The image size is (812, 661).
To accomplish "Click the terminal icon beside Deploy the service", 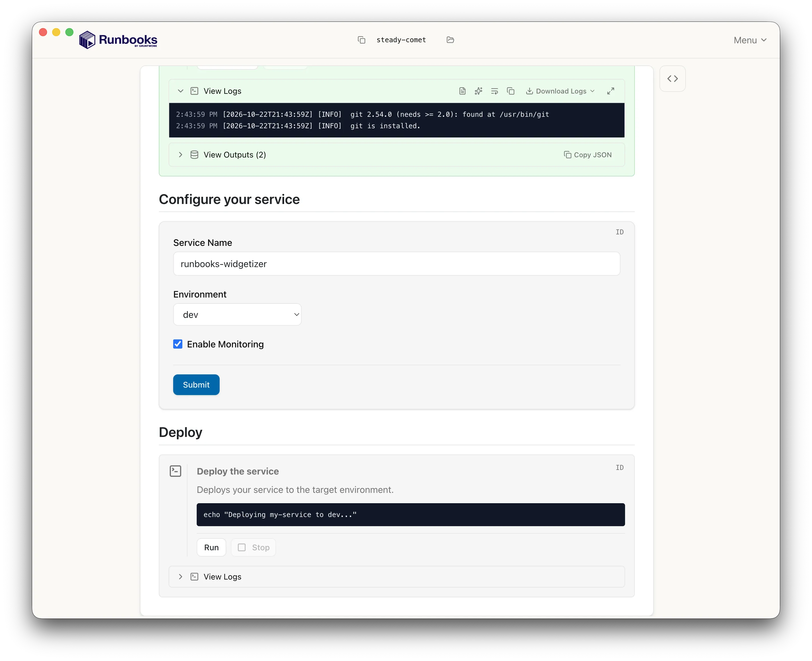I will point(175,471).
